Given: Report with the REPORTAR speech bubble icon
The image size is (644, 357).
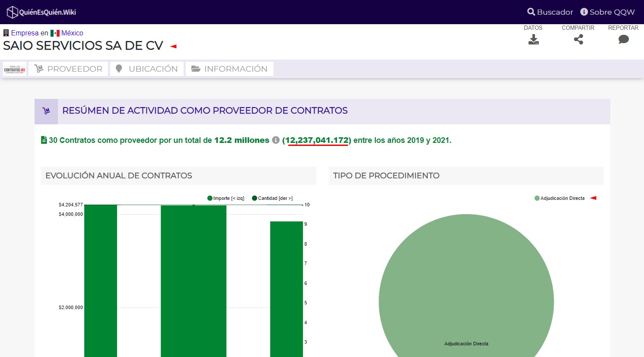Looking at the screenshot, I should [623, 40].
